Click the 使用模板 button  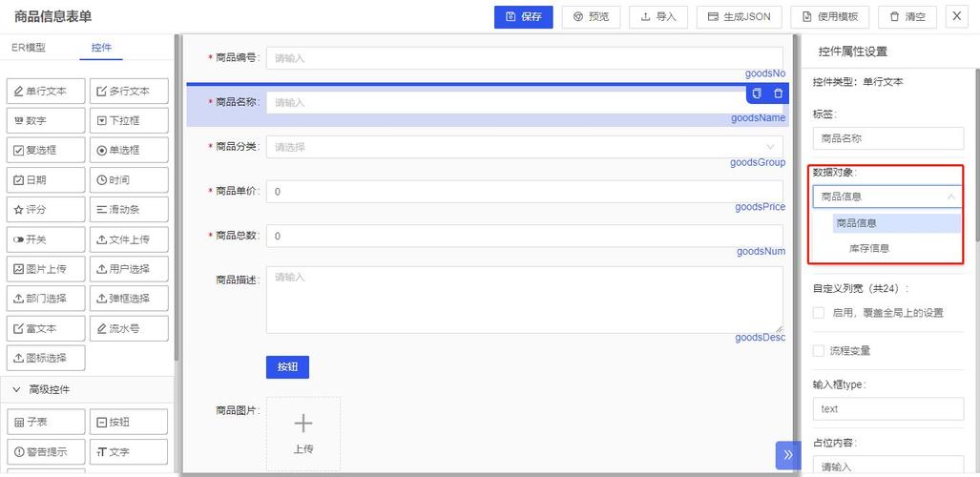(x=830, y=17)
